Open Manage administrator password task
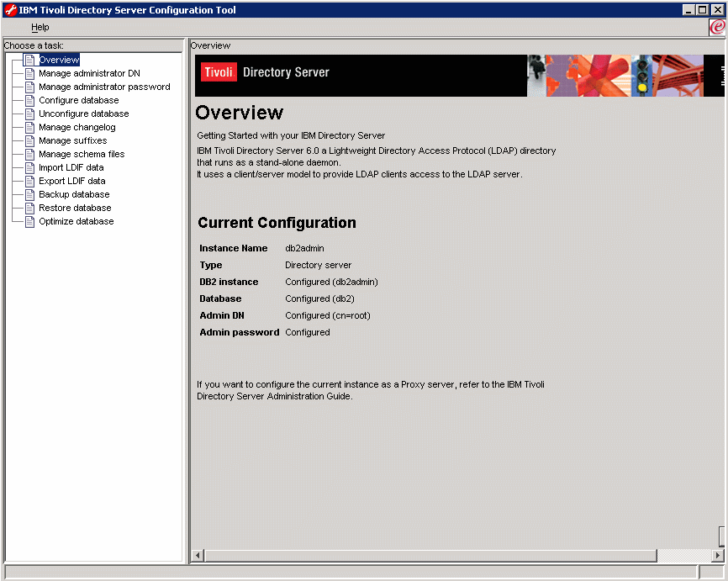The width and height of the screenshot is (728, 581). (104, 87)
